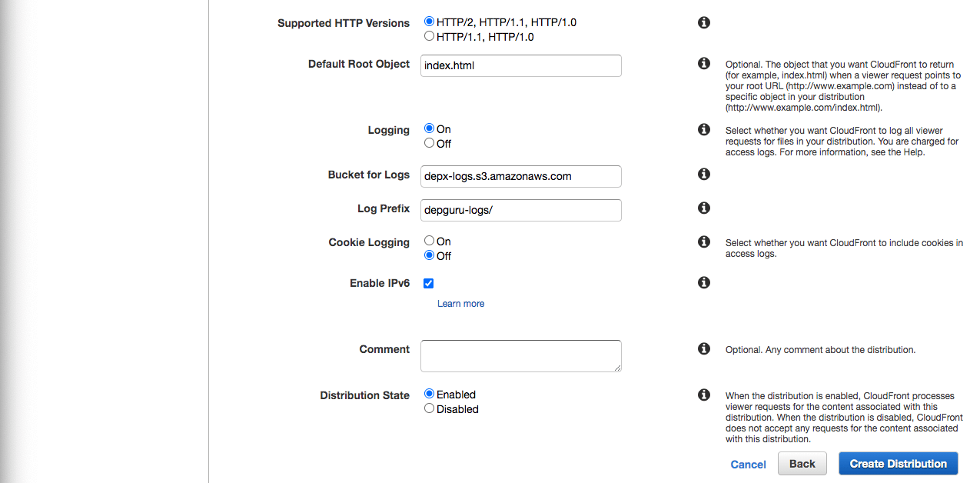Turn Logging Off
This screenshot has height=483, width=980.
click(430, 143)
